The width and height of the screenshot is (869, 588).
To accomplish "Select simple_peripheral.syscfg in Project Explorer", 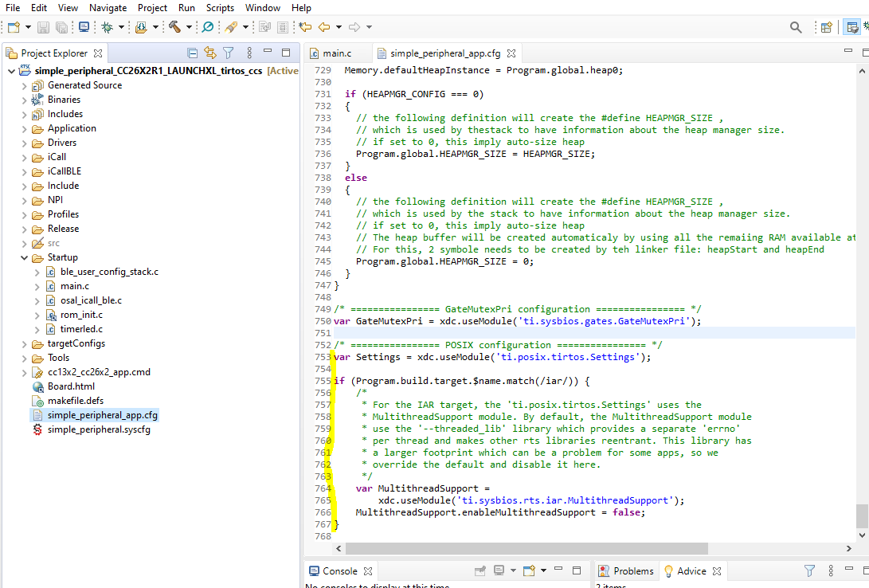I will point(98,429).
